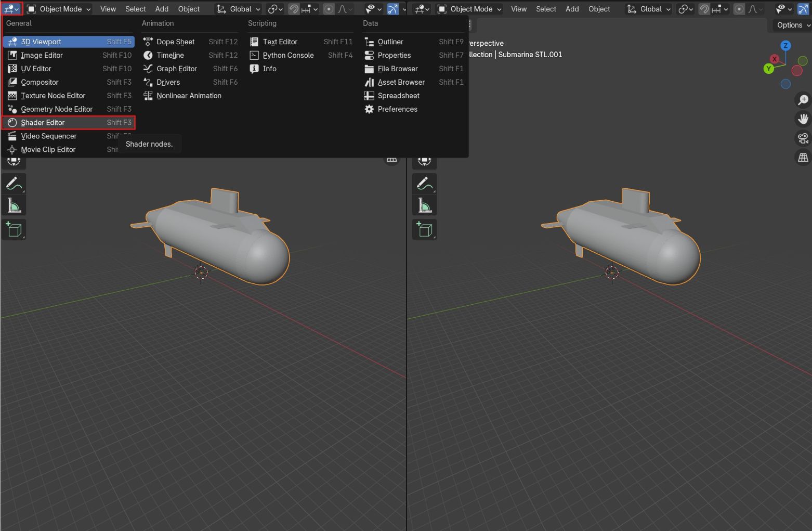
Task: Choose Nonlinear Animation editor
Action: pos(190,96)
